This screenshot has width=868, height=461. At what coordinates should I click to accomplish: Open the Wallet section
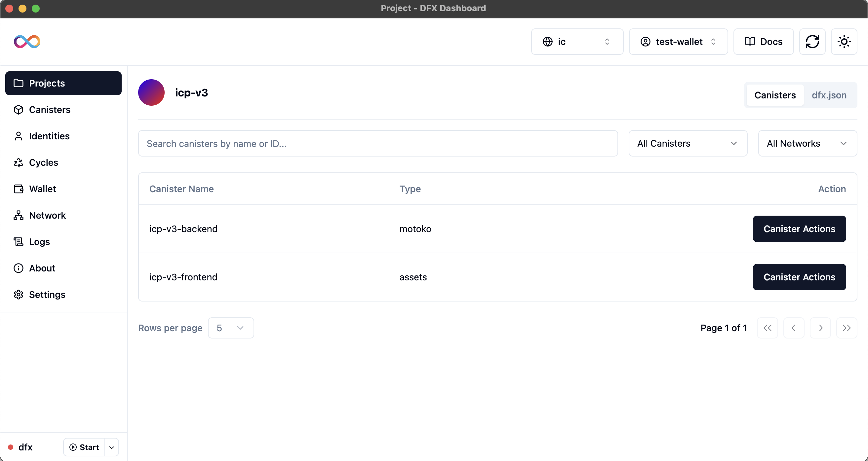[x=42, y=189]
